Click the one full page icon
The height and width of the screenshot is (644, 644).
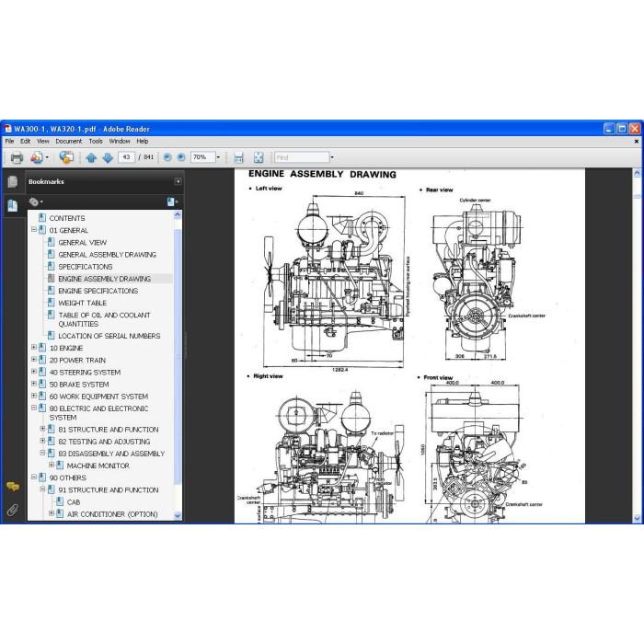(259, 157)
